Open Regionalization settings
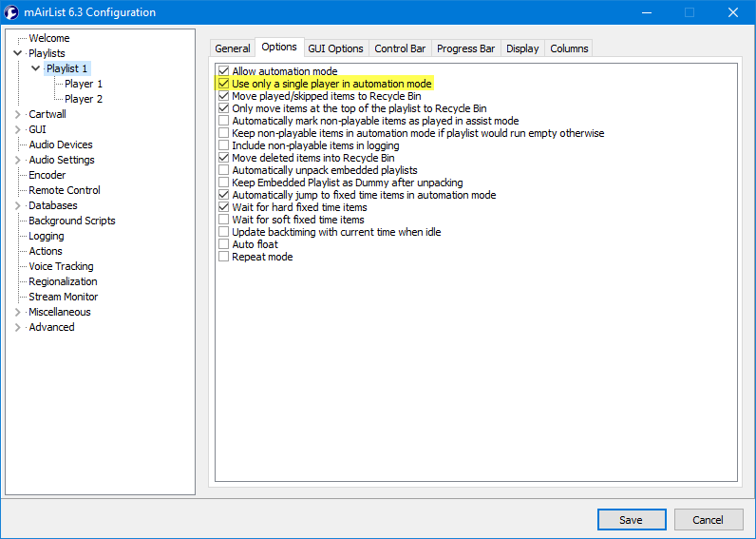Image resolution: width=756 pixels, height=539 pixels. pyautogui.click(x=64, y=281)
